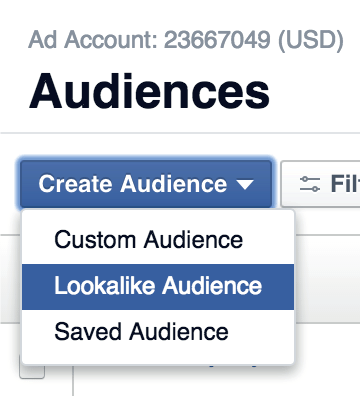Click the Ad Account 23667049 (USD) label
360x396 pixels.
[186, 40]
